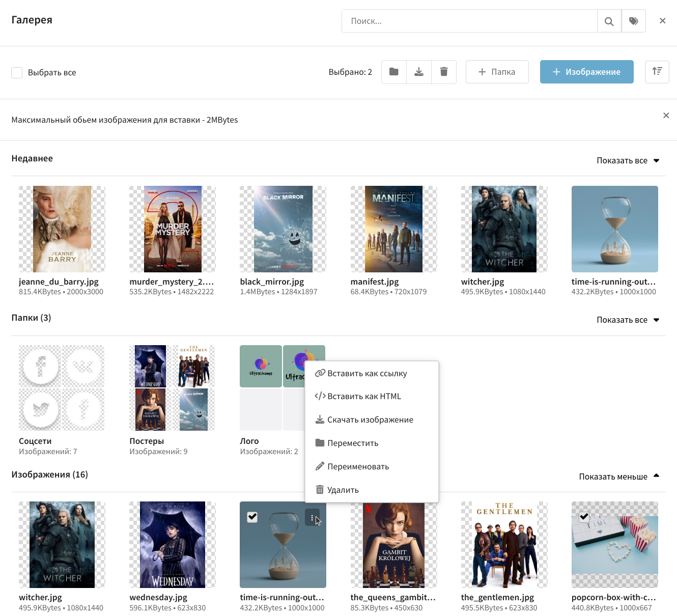The height and width of the screenshot is (616, 677).
Task: Toggle the Выбрать все checkbox
Action: pyautogui.click(x=17, y=72)
